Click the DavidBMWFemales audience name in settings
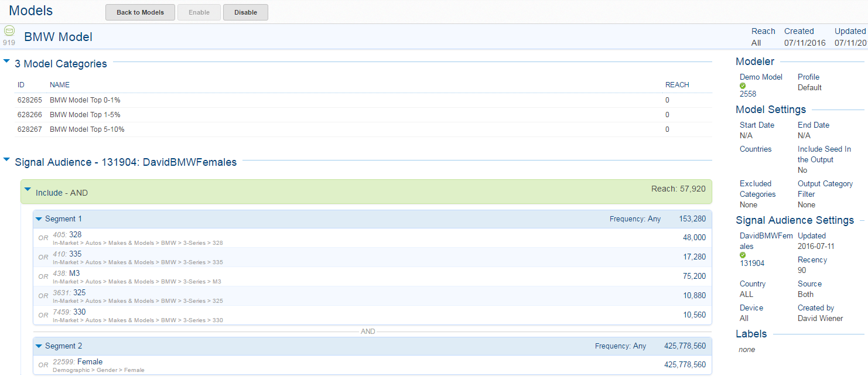Image resolution: width=868 pixels, height=379 pixels. click(766, 241)
